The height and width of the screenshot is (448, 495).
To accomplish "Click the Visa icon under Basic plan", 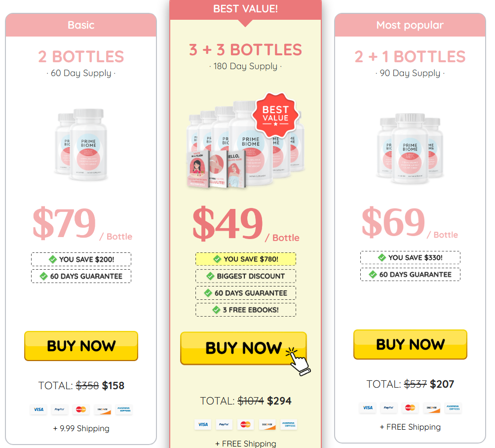I will 38,409.
